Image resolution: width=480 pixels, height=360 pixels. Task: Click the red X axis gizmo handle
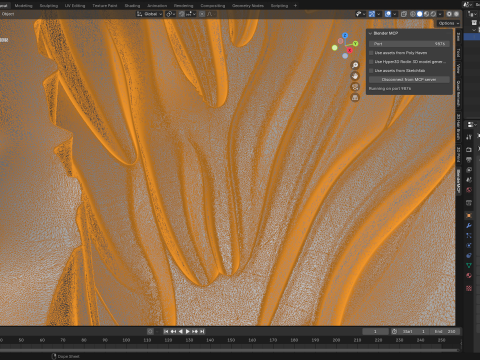pos(349,50)
